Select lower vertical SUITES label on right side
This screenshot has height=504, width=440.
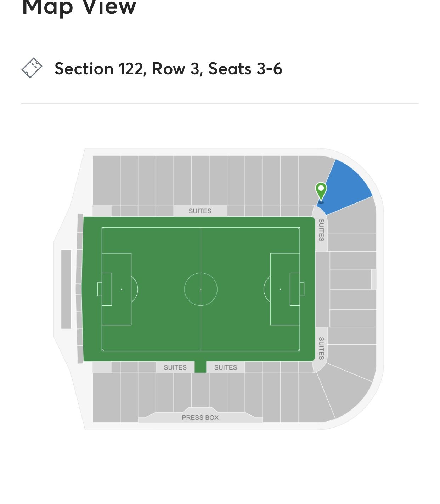pos(321,348)
